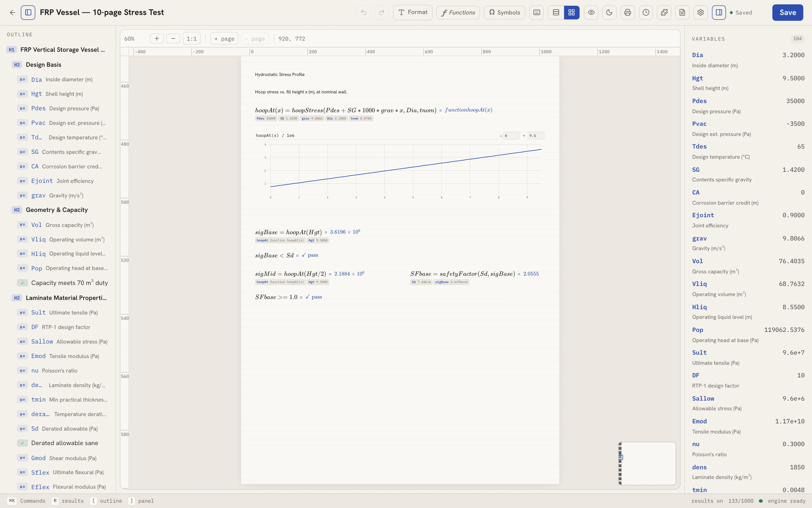812x508 pixels.
Task: Click the x= icon beside Pdes
Action: pyautogui.click(x=22, y=108)
